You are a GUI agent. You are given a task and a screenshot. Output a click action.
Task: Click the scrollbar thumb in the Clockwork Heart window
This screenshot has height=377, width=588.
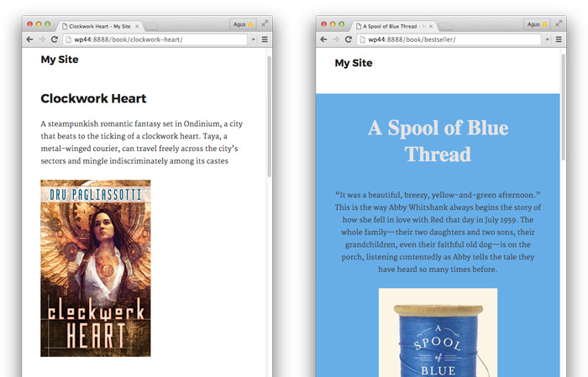coord(269,117)
